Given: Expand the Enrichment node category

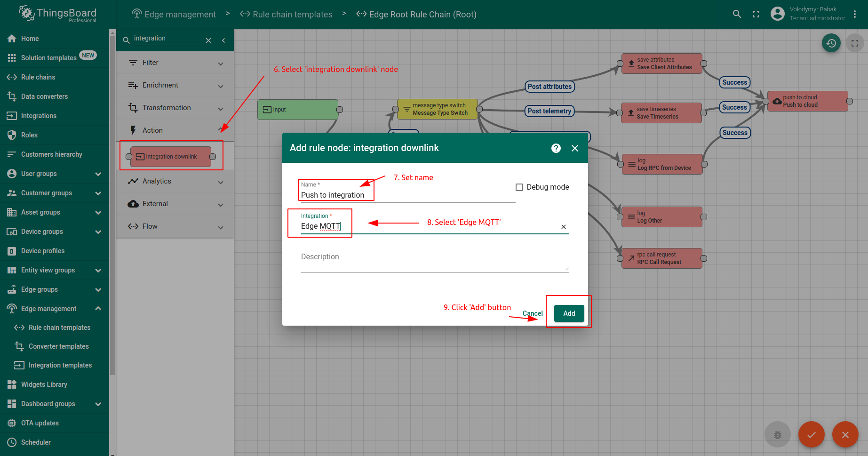Looking at the screenshot, I should [175, 85].
